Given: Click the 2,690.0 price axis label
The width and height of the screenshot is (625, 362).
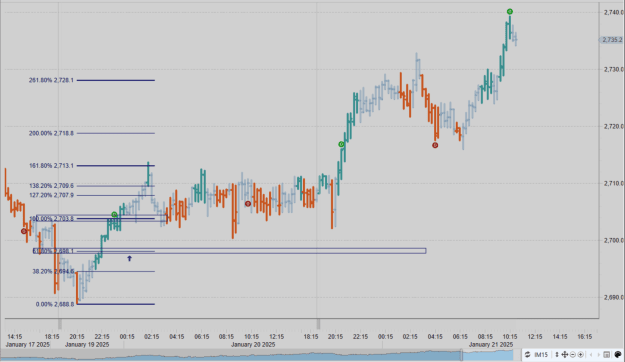Looking at the screenshot, I should [613, 297].
